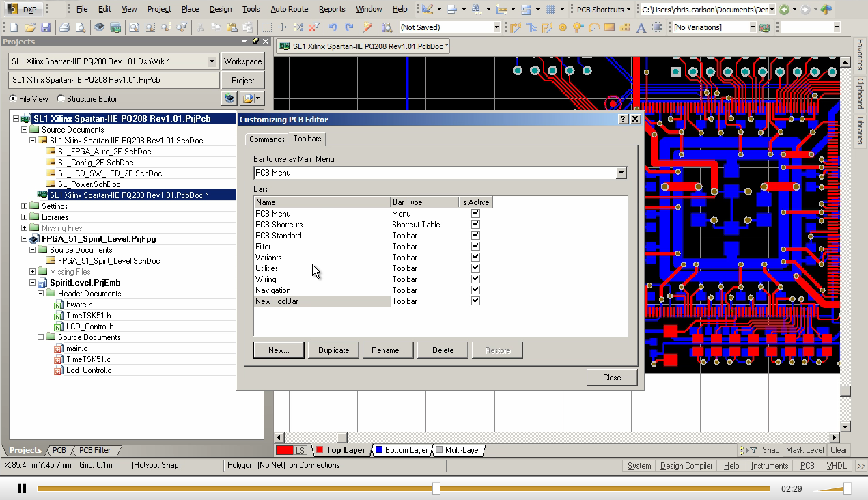Click the Save disk icon in toolbar
The width and height of the screenshot is (868, 500).
46,27
